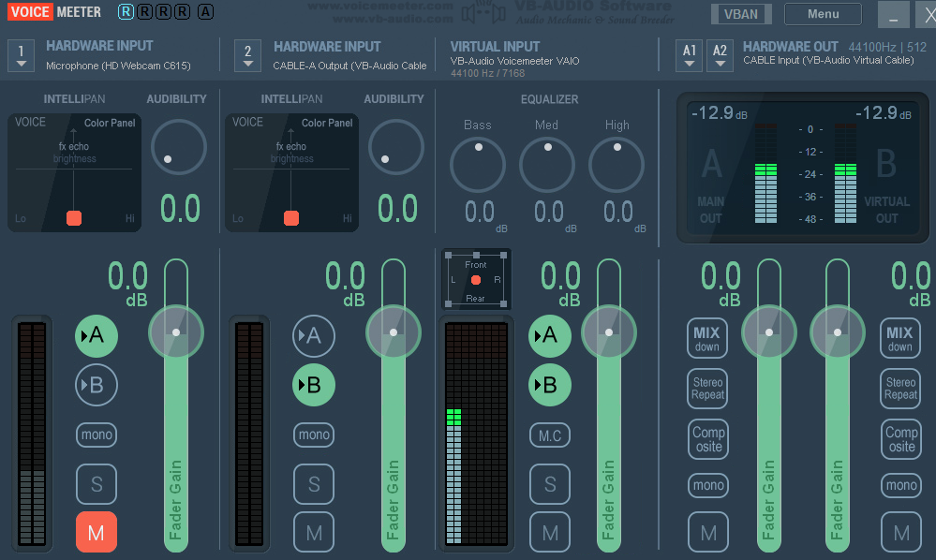Click the red Intellipan handle for Input 1

74,218
